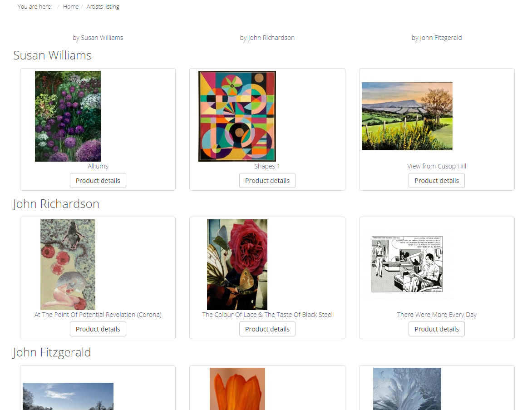View Product details for Corona artwork
This screenshot has width=532, height=410.
click(x=98, y=329)
